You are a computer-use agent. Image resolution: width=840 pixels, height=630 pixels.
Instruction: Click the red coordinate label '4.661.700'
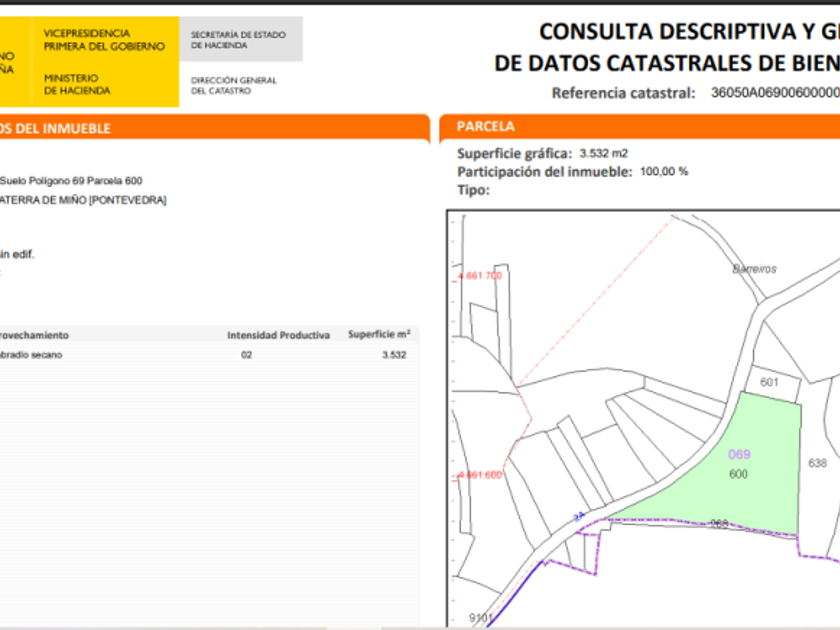[479, 276]
